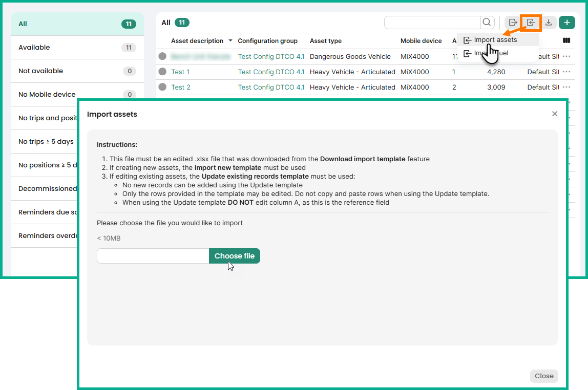Click the green add asset plus button
Image resolution: width=588 pixels, height=390 pixels.
click(x=566, y=23)
